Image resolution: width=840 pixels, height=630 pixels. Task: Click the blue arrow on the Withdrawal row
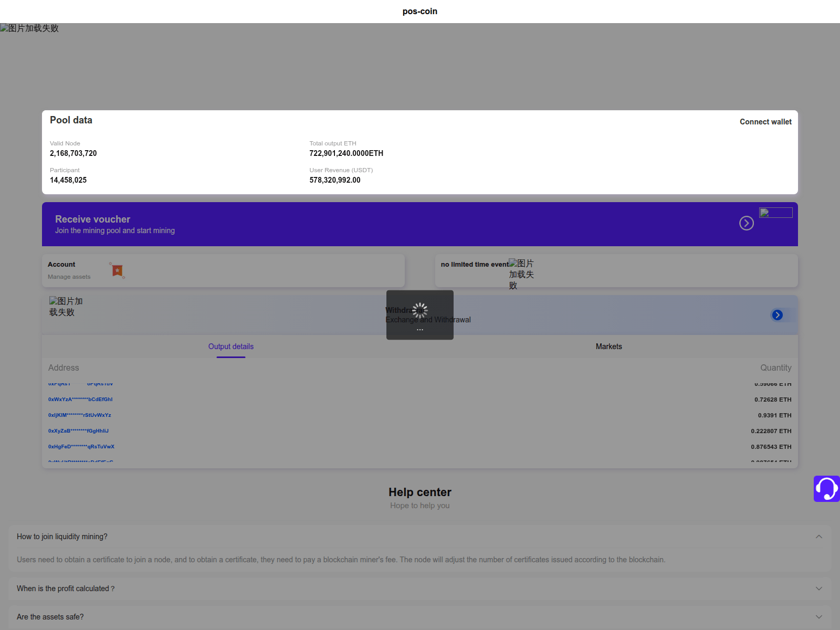point(778,315)
